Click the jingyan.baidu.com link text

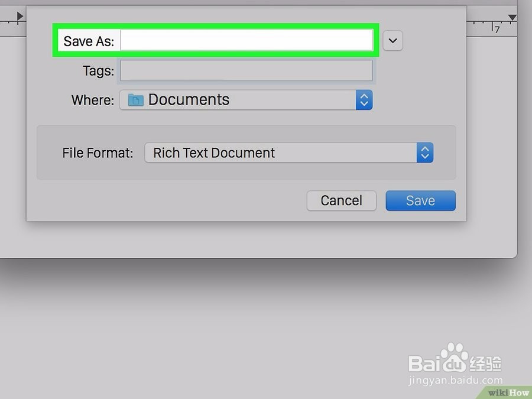point(456,380)
